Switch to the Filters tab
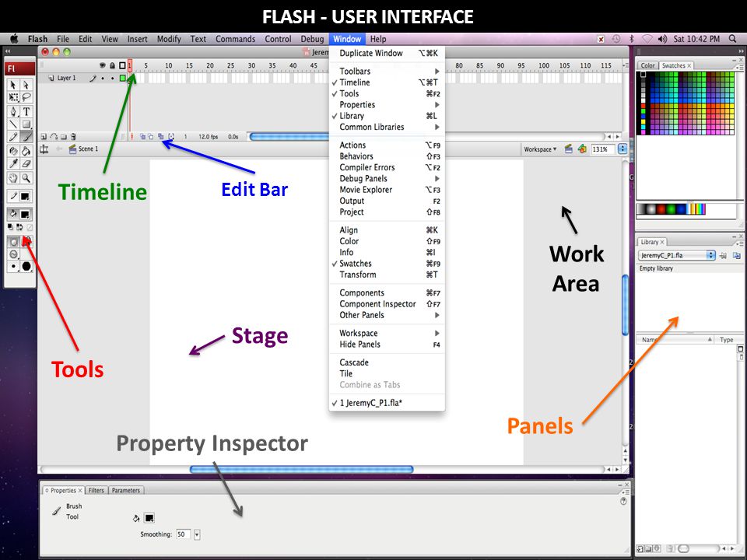The height and width of the screenshot is (560, 747). point(96,491)
